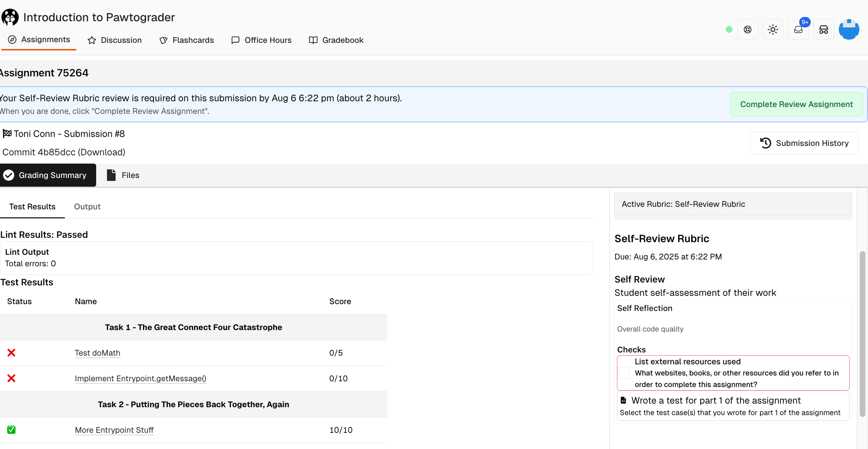The height and width of the screenshot is (449, 868).
Task: Expand Implement Entrypoint.getMessage() test details
Action: pyautogui.click(x=140, y=379)
